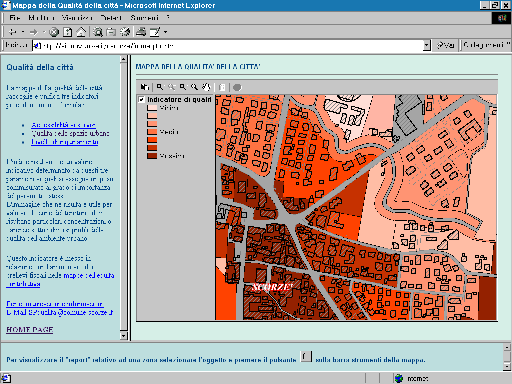
Task: Click bottom frame scrollbar down arrow
Action: click(507, 366)
